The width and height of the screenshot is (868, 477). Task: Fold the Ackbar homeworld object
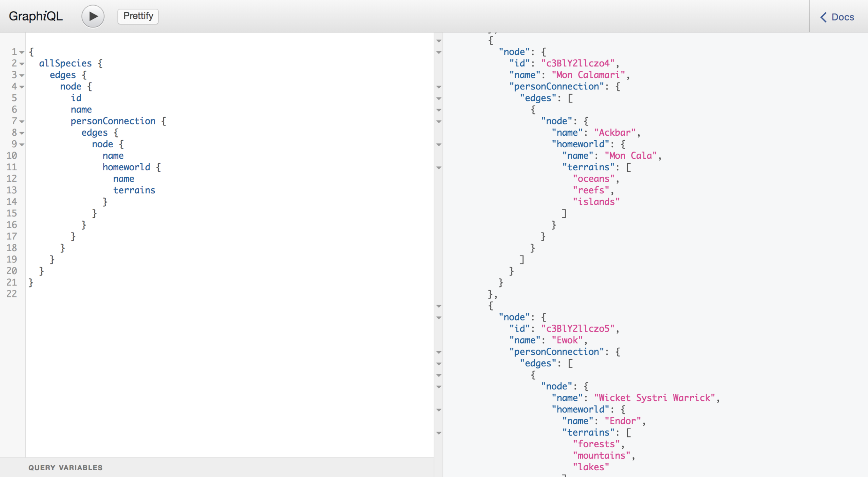439,145
